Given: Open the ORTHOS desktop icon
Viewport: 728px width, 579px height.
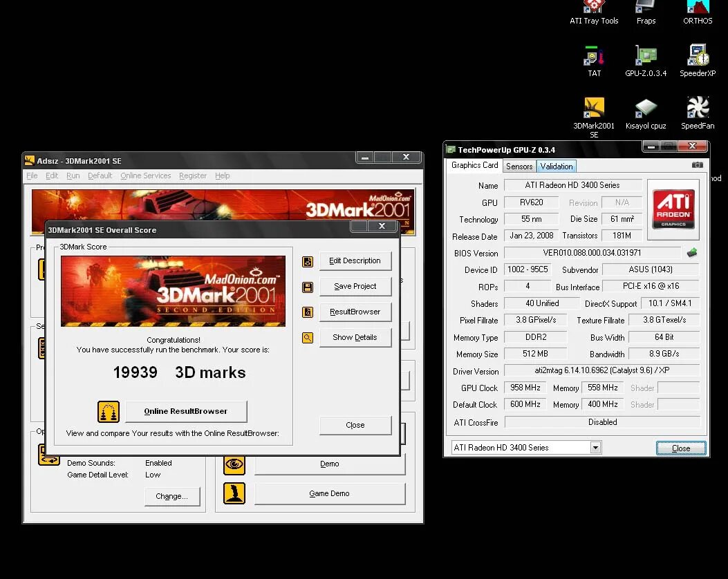Looking at the screenshot, I should coord(698,12).
